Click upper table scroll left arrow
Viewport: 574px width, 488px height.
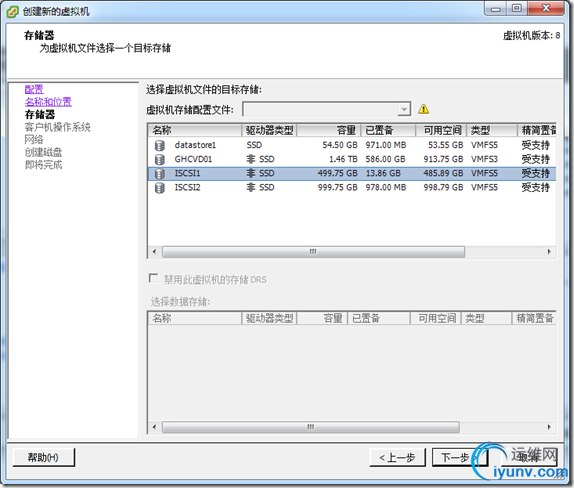coord(154,252)
